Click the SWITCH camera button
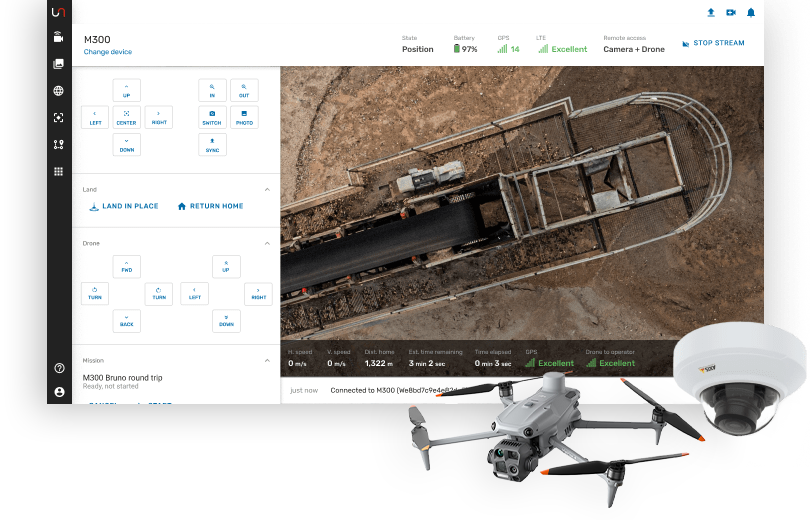Image resolution: width=810 pixels, height=520 pixels. 212,117
